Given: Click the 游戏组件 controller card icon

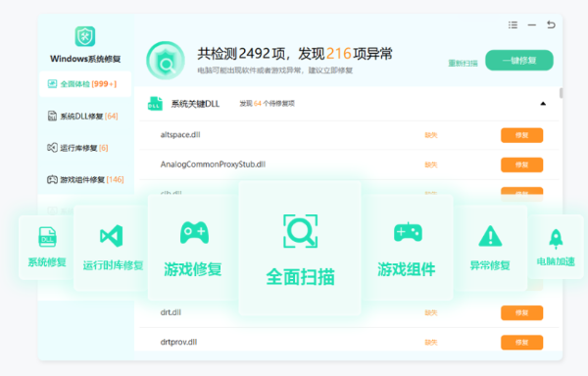Looking at the screenshot, I should 408,232.
